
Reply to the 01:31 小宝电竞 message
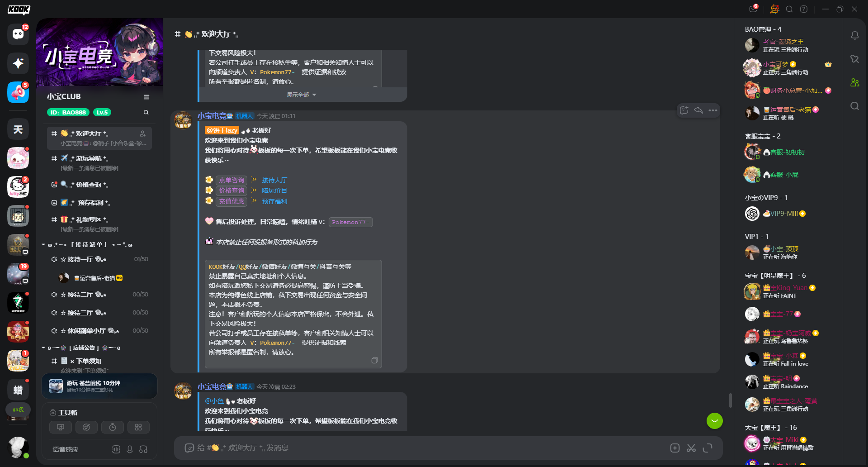click(698, 110)
